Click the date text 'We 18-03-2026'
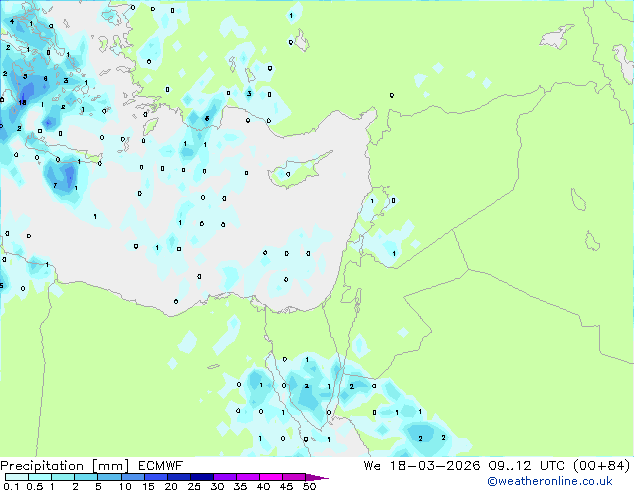The image size is (634, 490). [422, 466]
